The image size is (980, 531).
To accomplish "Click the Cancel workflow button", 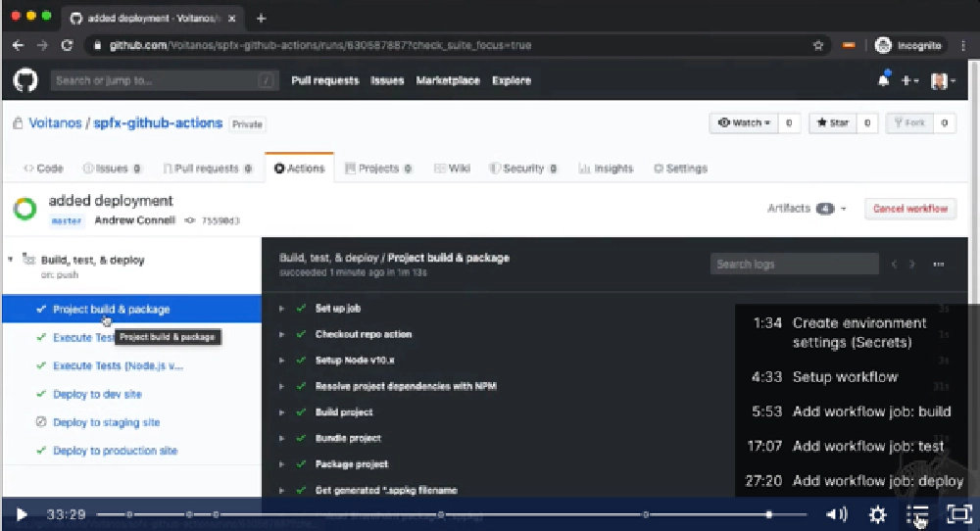I will [x=910, y=209].
